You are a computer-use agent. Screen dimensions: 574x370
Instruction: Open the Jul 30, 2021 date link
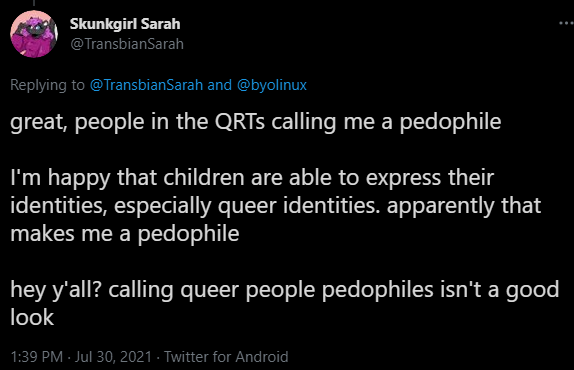(x=113, y=356)
